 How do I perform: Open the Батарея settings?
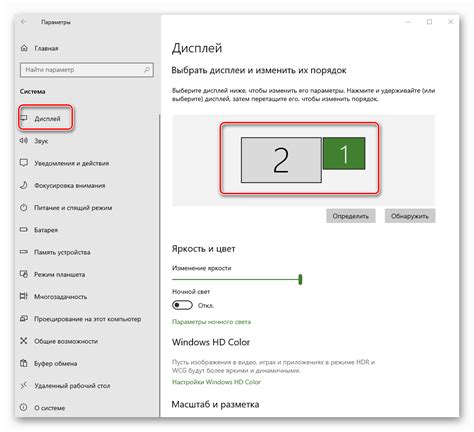click(46, 230)
